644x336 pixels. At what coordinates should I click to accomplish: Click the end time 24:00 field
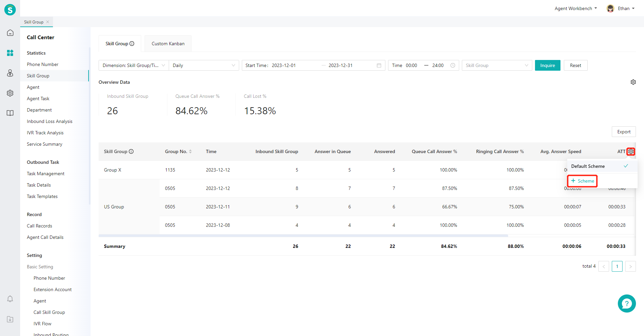[x=438, y=65]
